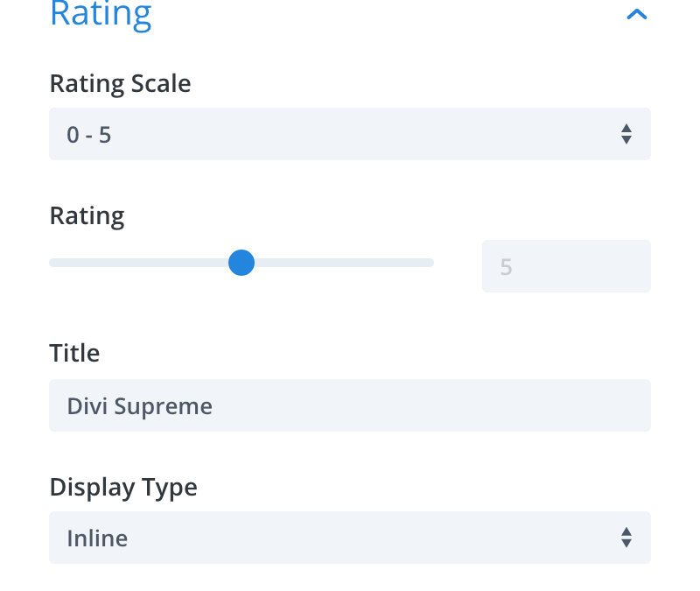Click the slider track left of the handle
The width and height of the screenshot is (700, 591).
click(x=140, y=263)
